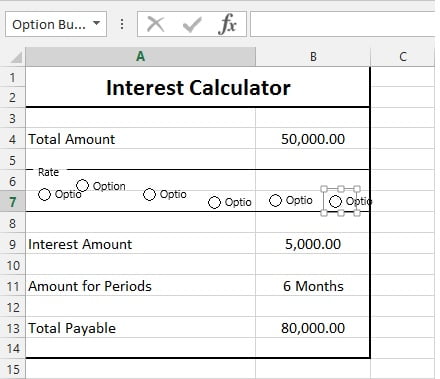Click the Total Amount label cell

[x=141, y=139]
